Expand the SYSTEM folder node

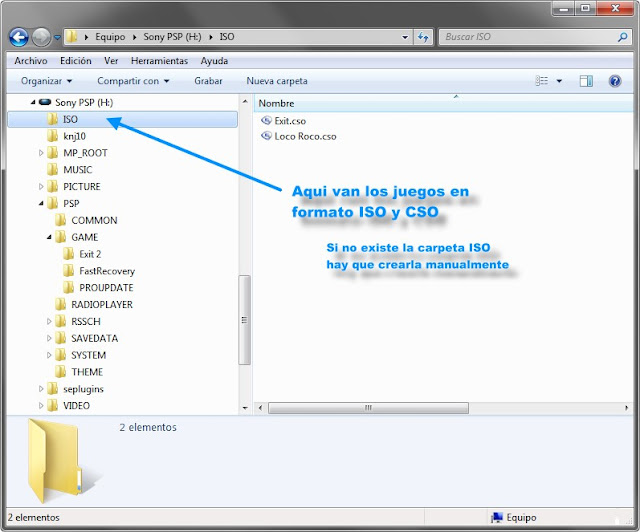click(49, 355)
